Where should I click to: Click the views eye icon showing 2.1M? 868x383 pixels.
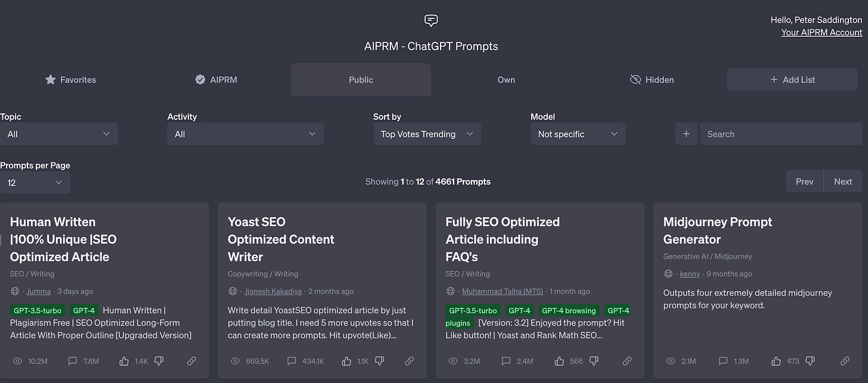(671, 361)
